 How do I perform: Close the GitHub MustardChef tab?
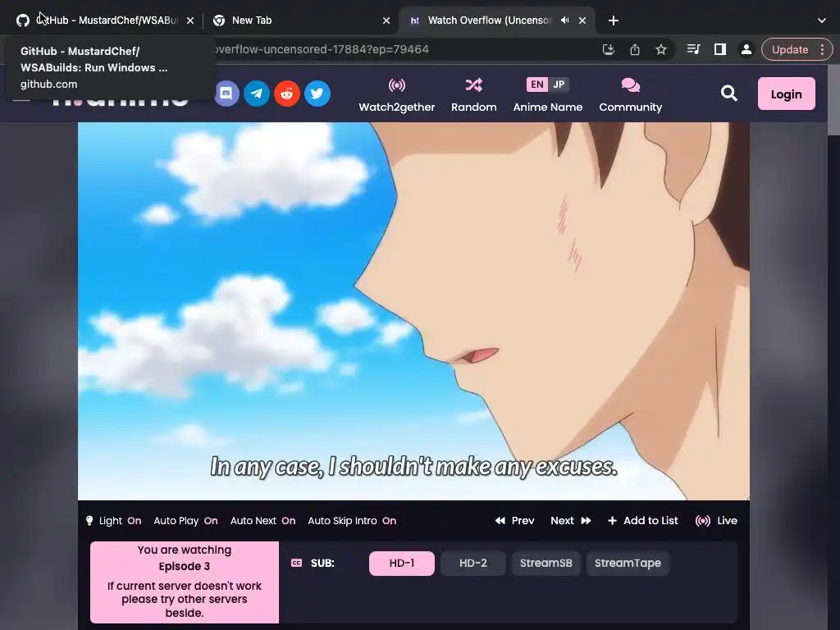(x=190, y=21)
